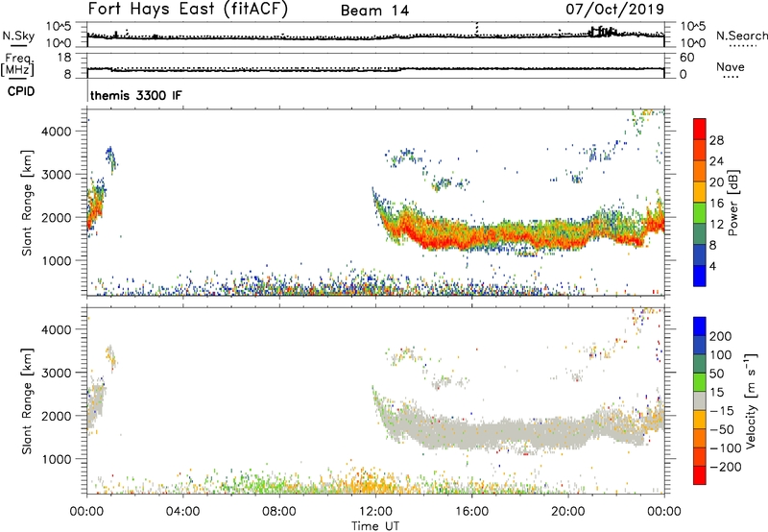This screenshot has width=768, height=532.
Task: Click the date '07/Oct/2019'
Action: (x=614, y=10)
